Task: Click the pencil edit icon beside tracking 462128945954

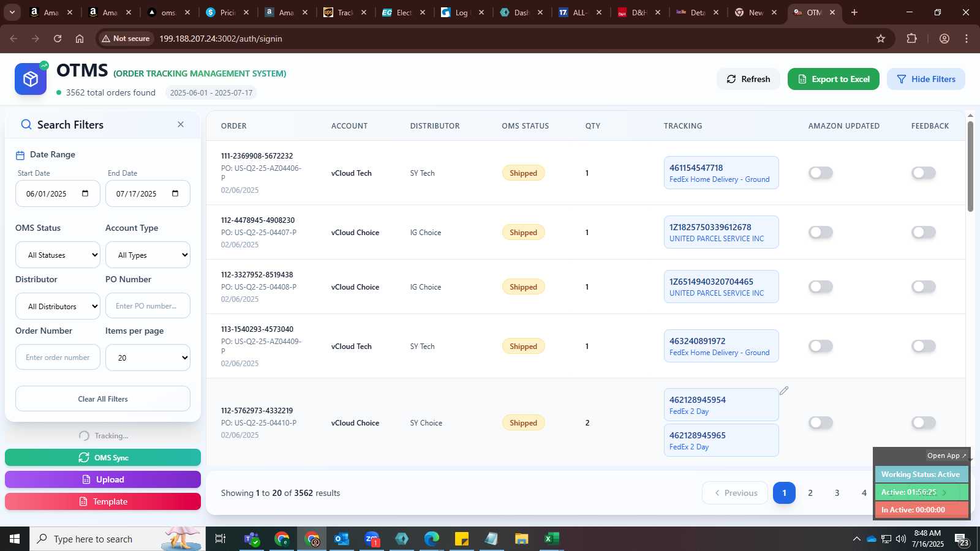Action: (784, 391)
